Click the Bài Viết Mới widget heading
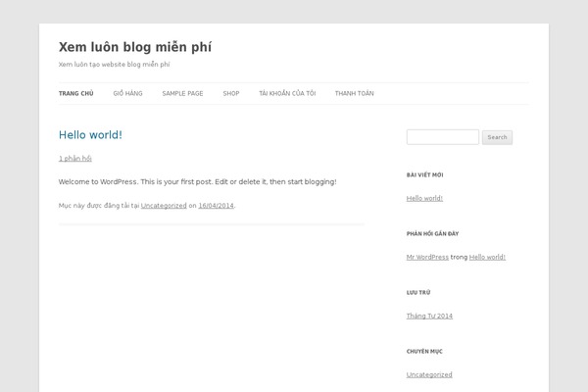This screenshot has width=588, height=392. point(425,174)
